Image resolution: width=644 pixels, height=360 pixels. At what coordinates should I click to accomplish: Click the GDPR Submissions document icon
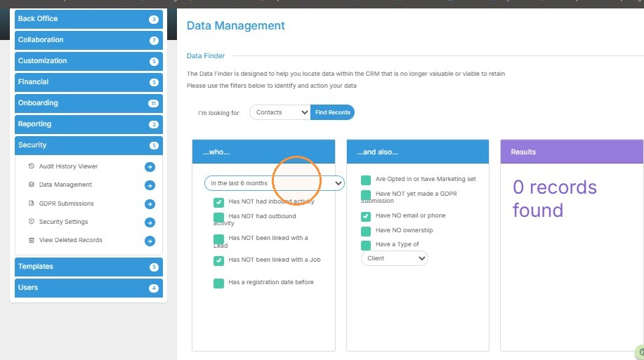(31, 204)
